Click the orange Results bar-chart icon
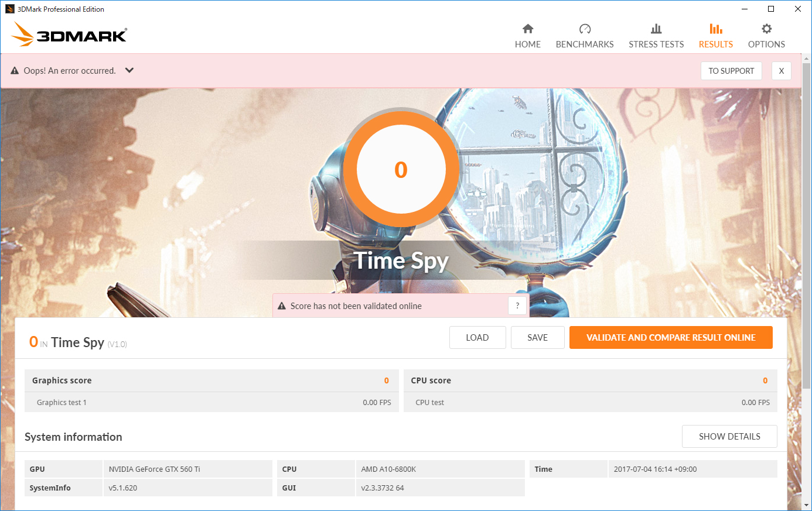This screenshot has width=812, height=511. pos(715,28)
